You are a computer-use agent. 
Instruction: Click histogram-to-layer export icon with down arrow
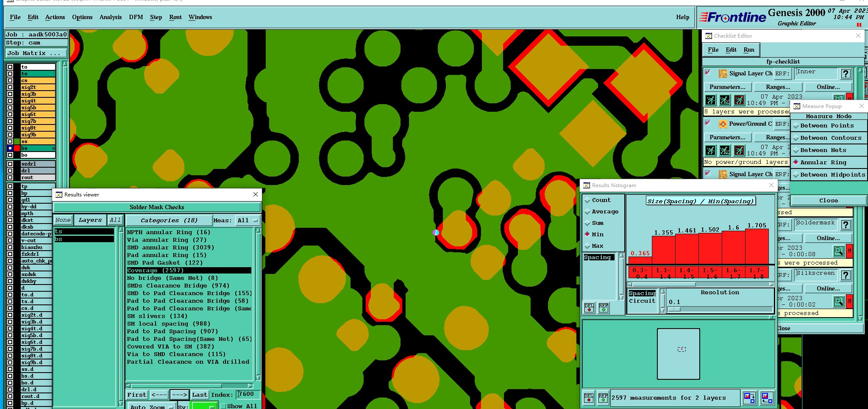point(749,398)
